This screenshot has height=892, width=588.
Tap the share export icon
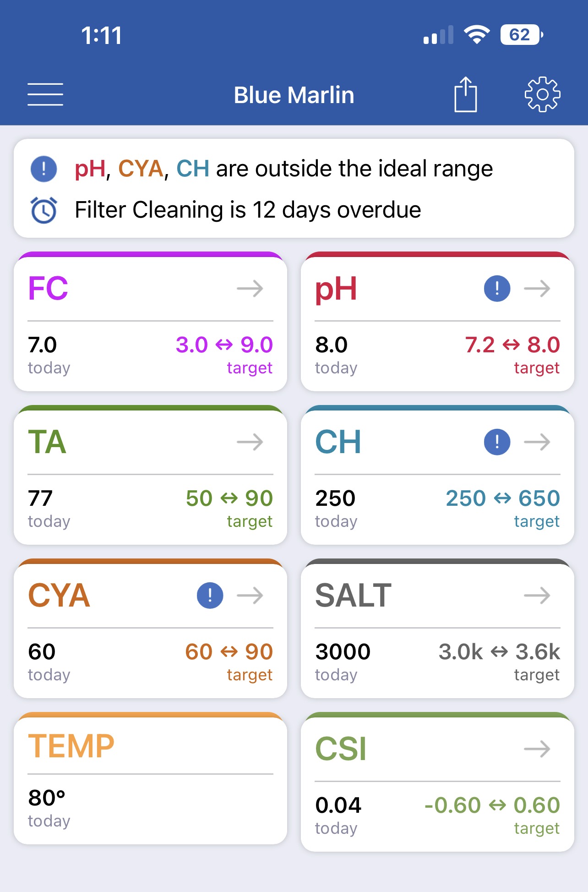[x=466, y=94]
